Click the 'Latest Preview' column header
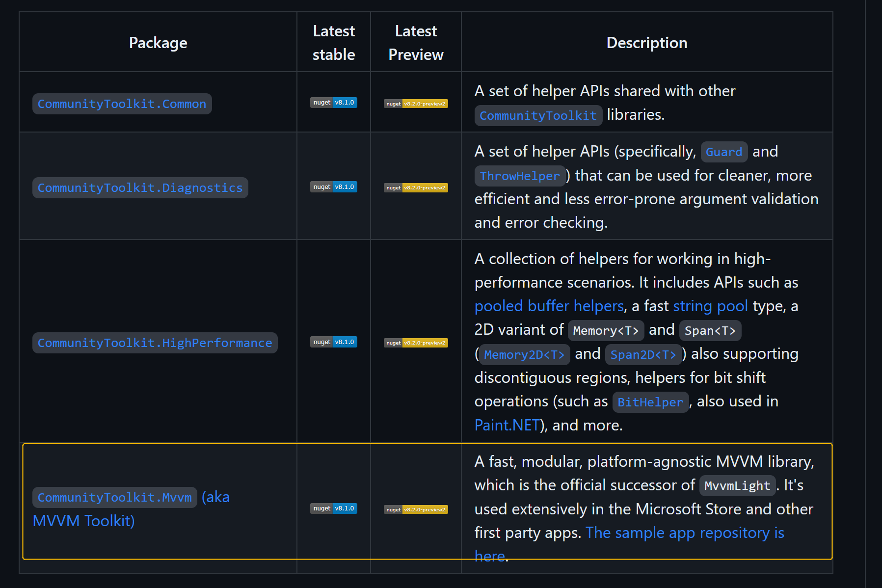 (416, 43)
